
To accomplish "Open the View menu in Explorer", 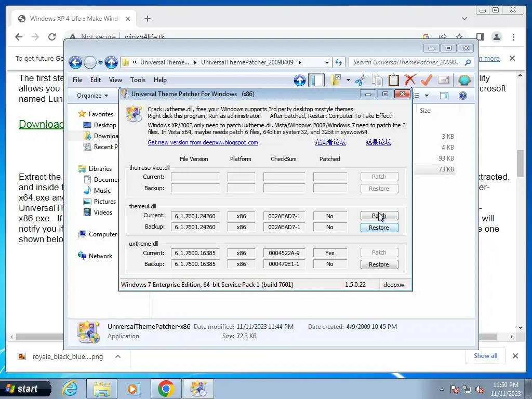I will 115,80.
